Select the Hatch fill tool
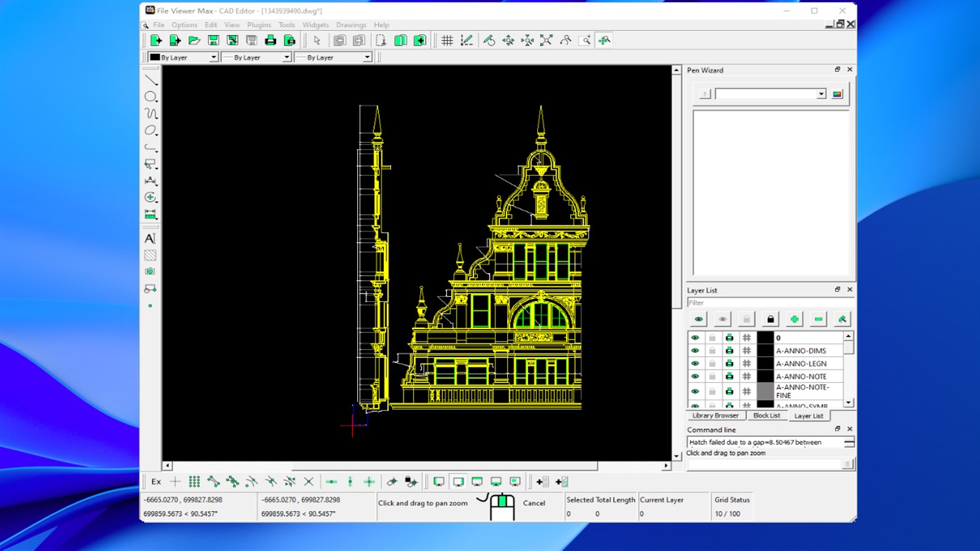 point(150,256)
